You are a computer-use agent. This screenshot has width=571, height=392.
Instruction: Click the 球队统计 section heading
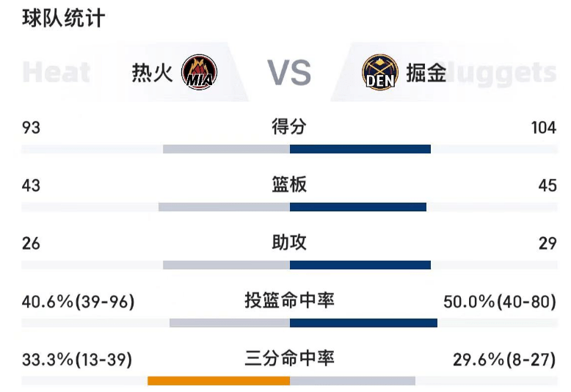coord(64,18)
